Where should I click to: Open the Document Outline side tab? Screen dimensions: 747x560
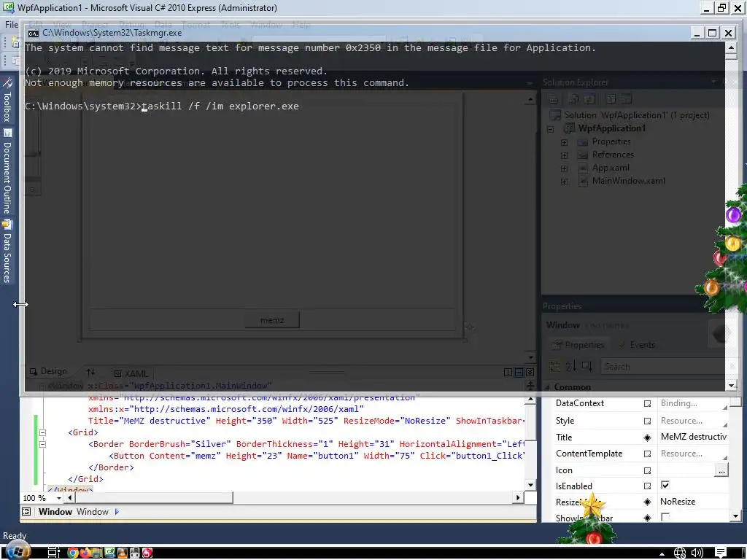pos(7,171)
